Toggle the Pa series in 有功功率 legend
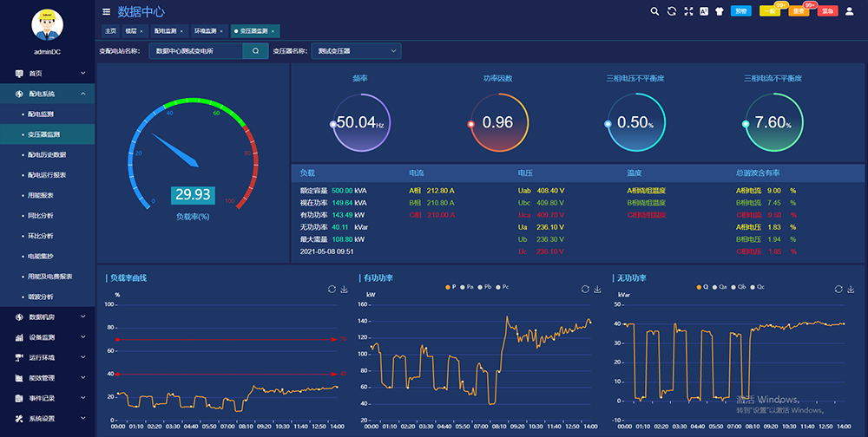The image size is (868, 437). 467,286
